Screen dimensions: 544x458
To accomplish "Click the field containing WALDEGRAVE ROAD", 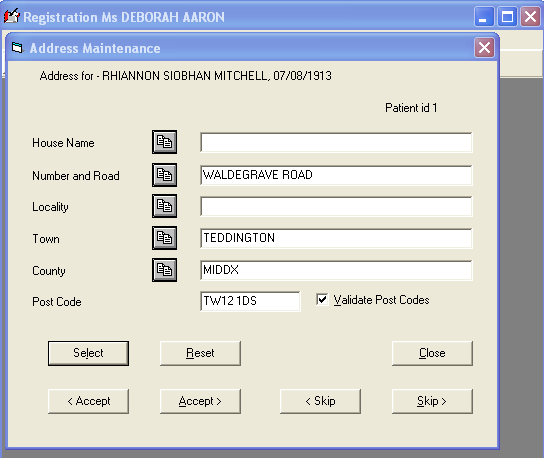I will (x=336, y=175).
